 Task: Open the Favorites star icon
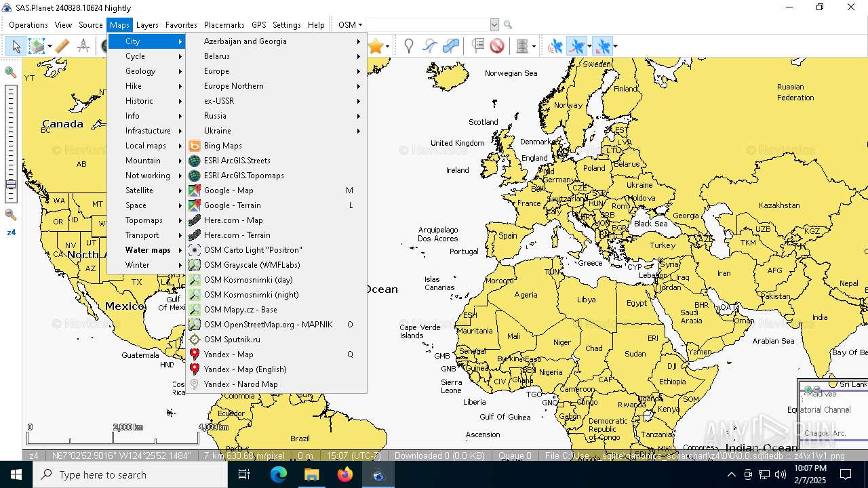coord(375,46)
